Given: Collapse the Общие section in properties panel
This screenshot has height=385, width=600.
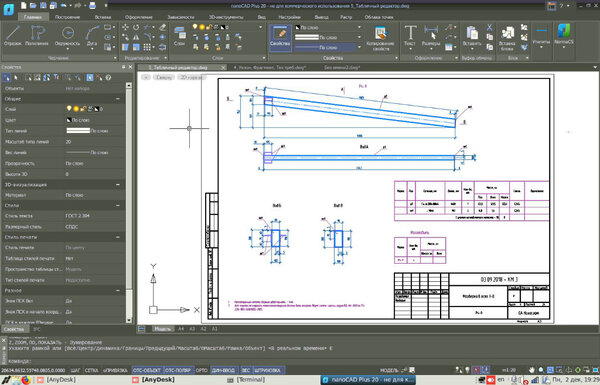Looking at the screenshot, I should pos(118,99).
